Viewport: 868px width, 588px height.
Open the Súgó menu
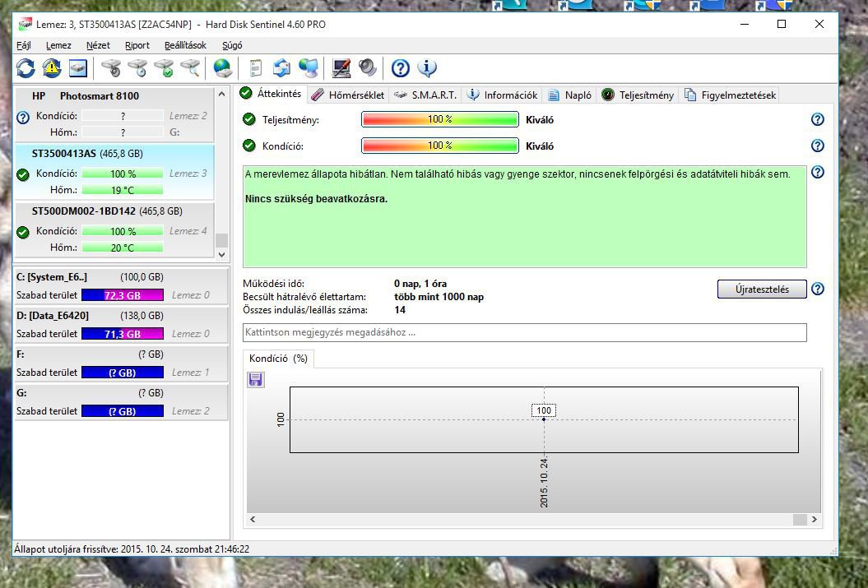[232, 45]
